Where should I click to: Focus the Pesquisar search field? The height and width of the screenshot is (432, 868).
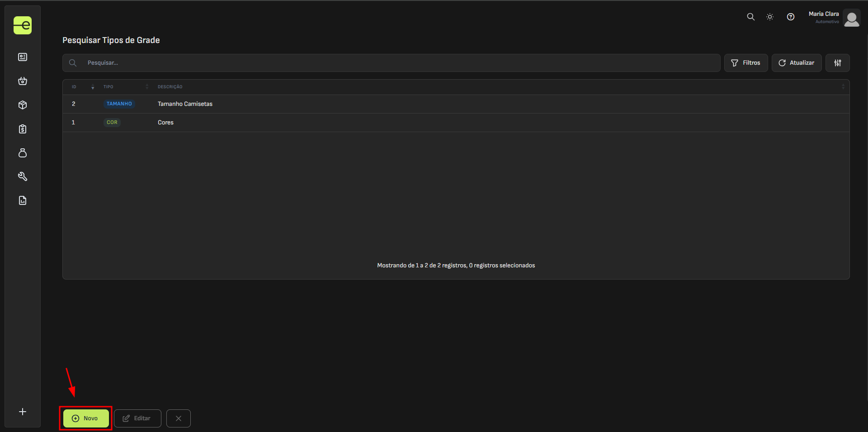click(x=398, y=63)
